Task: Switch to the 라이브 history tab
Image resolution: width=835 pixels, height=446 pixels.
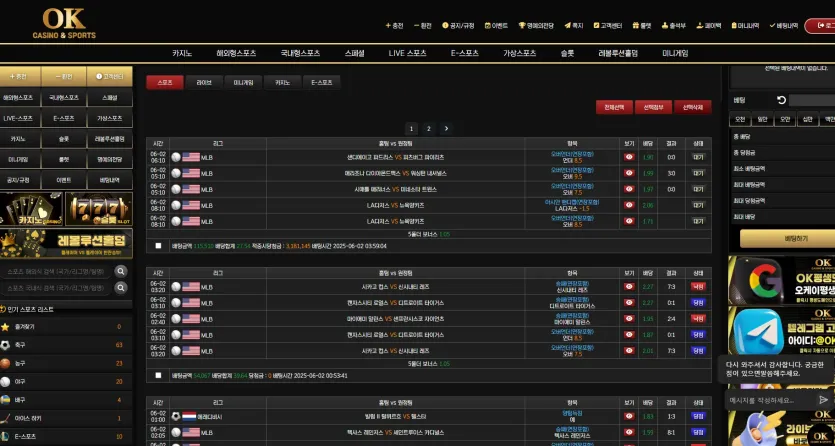Action: tap(204, 82)
